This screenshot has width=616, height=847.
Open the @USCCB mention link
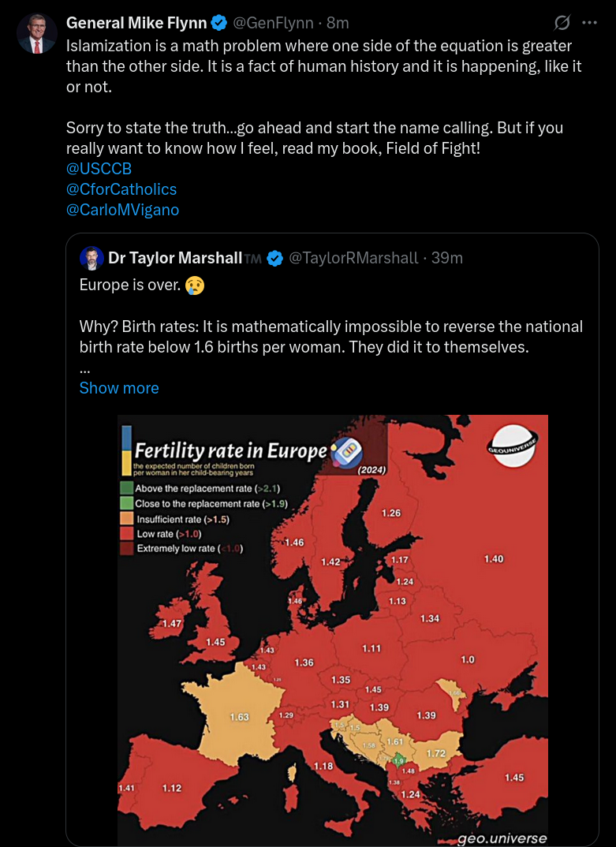99,169
